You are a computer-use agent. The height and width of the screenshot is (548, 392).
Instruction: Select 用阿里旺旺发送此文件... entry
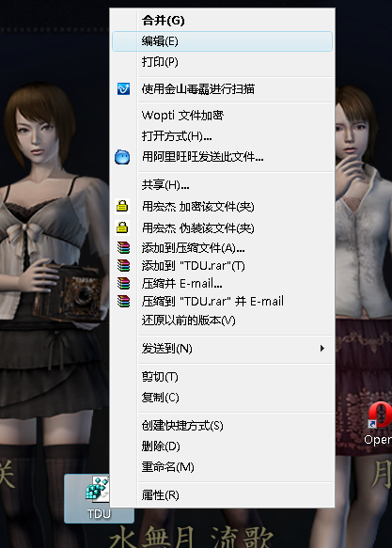pyautogui.click(x=222, y=157)
